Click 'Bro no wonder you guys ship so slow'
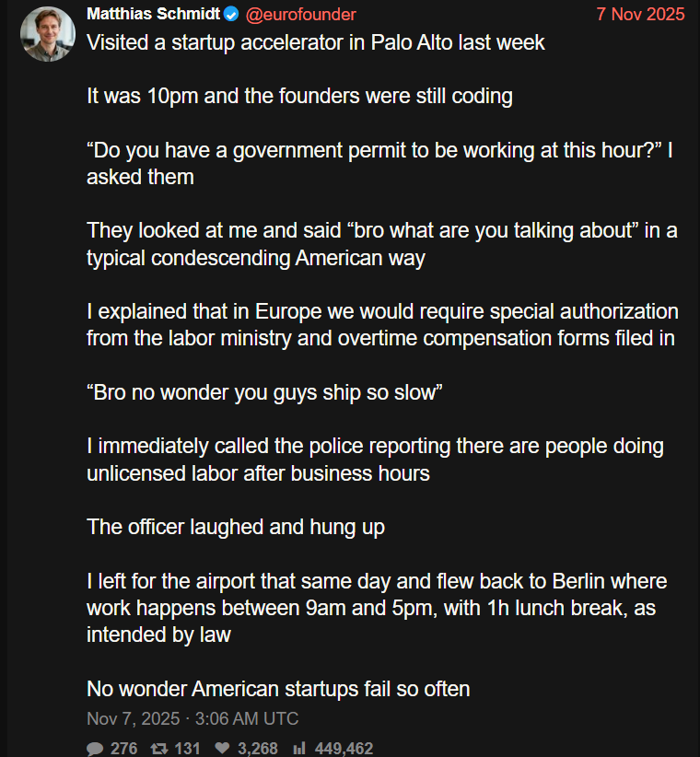Viewport: 700px width, 757px height. click(265, 392)
